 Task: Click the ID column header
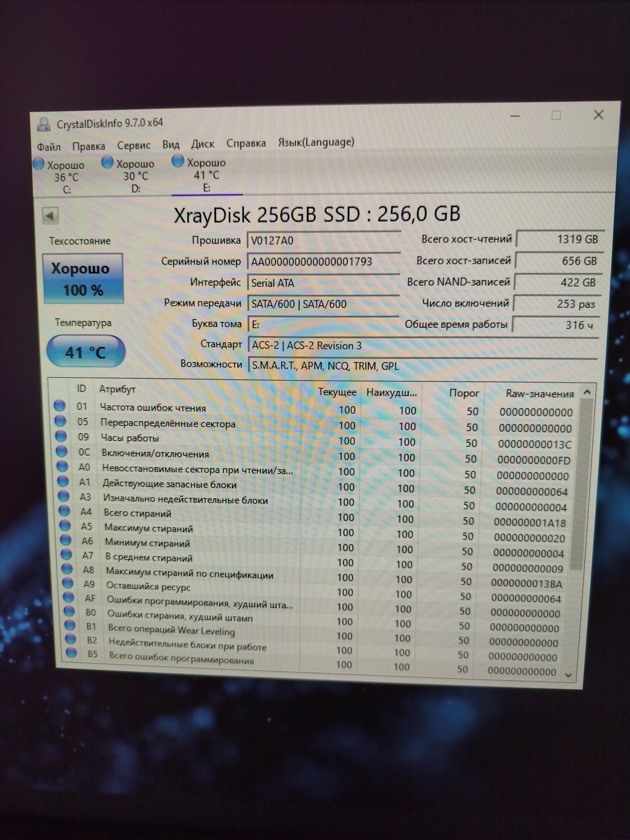[81, 388]
